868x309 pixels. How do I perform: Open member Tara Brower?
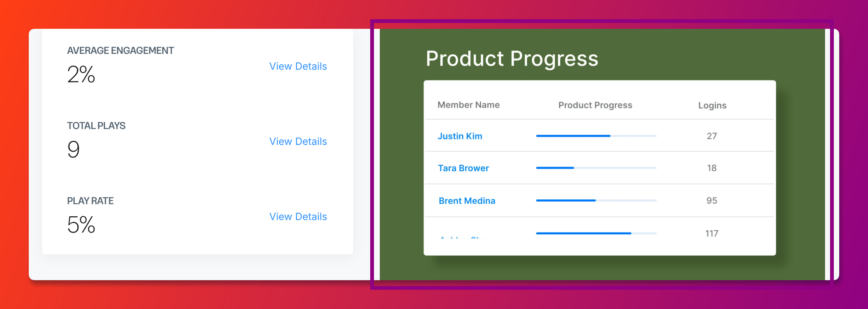click(463, 168)
